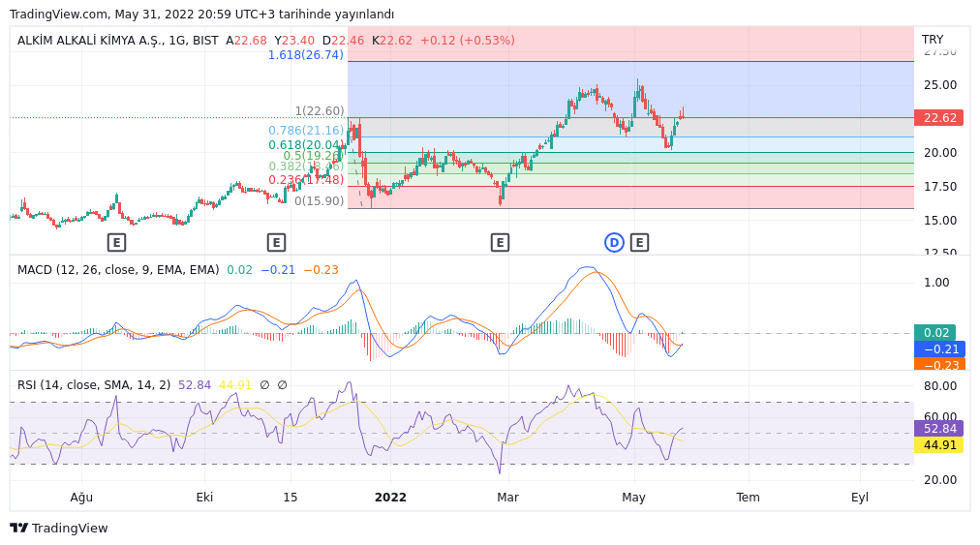The width and height of the screenshot is (980, 545).
Task: Click the Tem label on time axis
Action: (x=748, y=498)
